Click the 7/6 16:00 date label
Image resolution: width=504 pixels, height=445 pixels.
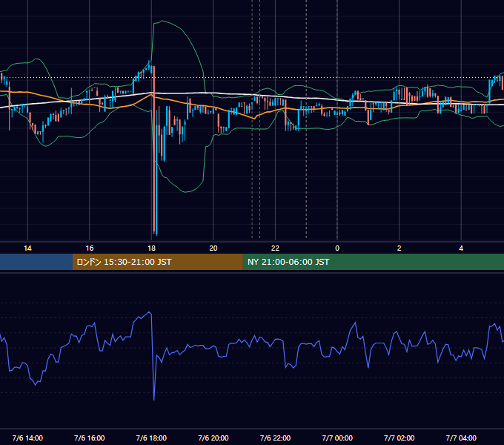(90, 438)
